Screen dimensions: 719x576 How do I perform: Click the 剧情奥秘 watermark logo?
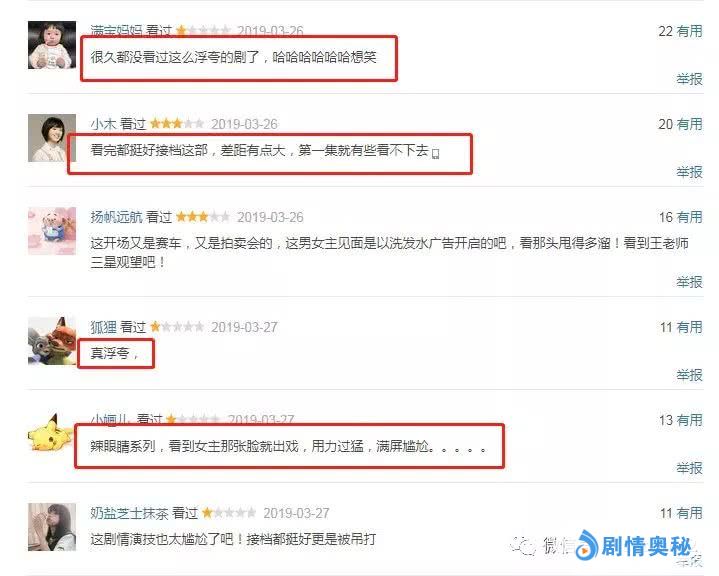(x=634, y=546)
